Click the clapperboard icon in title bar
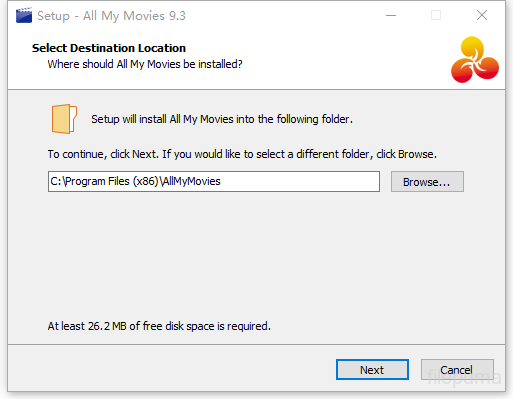Image resolution: width=513 pixels, height=399 pixels. 24,16
